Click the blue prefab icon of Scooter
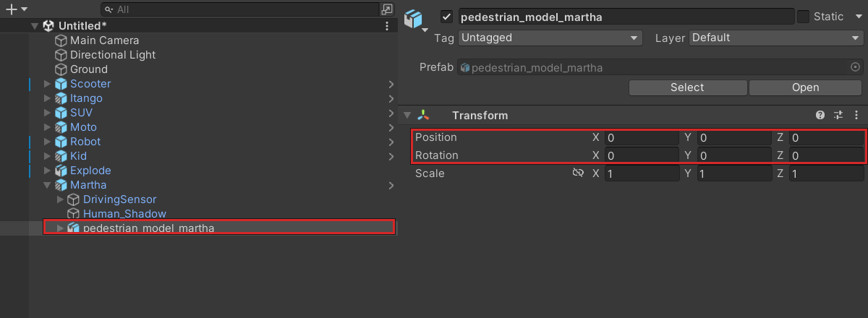Viewport: 868px width, 318px height. (61, 84)
